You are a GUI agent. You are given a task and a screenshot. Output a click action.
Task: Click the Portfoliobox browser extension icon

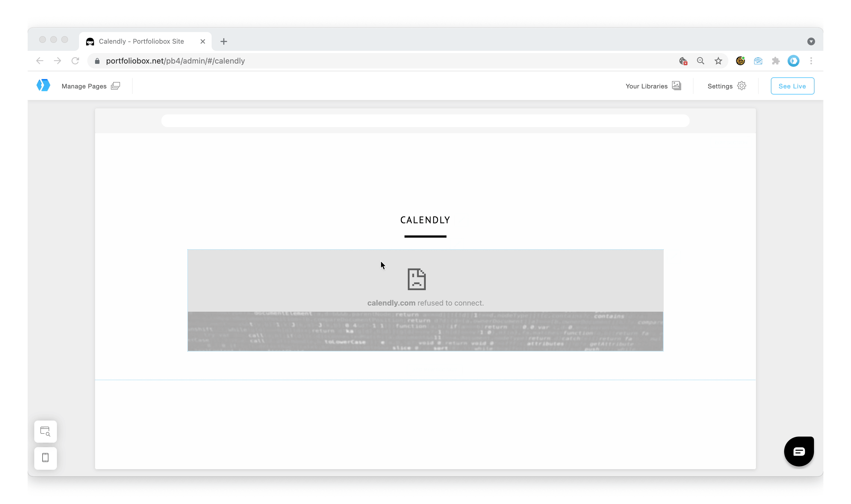click(x=794, y=61)
